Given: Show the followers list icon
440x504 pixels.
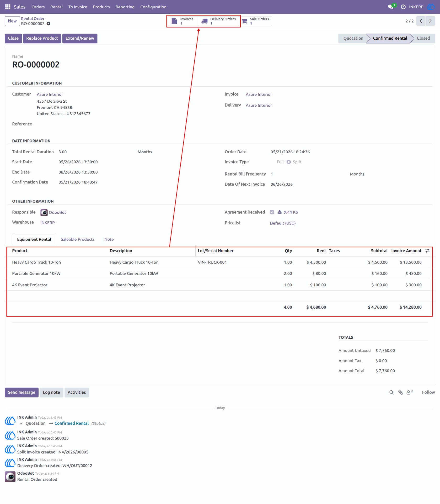Looking at the screenshot, I should pos(410,392).
